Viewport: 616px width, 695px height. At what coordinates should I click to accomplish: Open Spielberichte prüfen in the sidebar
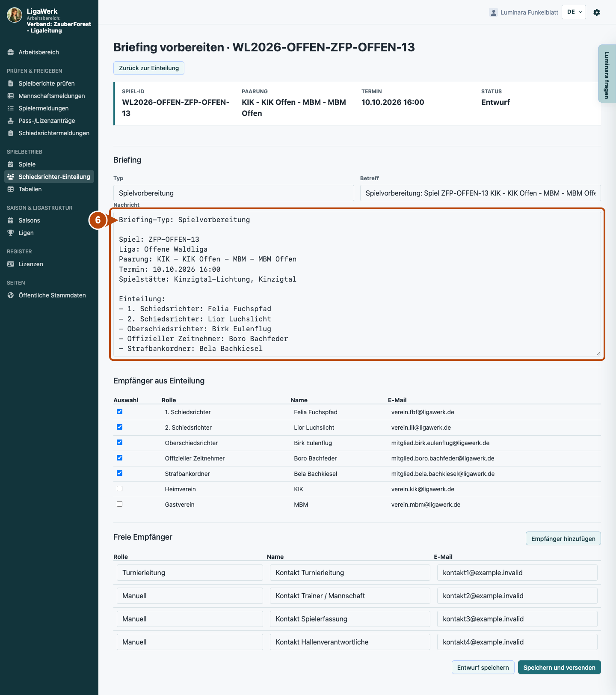click(x=49, y=83)
